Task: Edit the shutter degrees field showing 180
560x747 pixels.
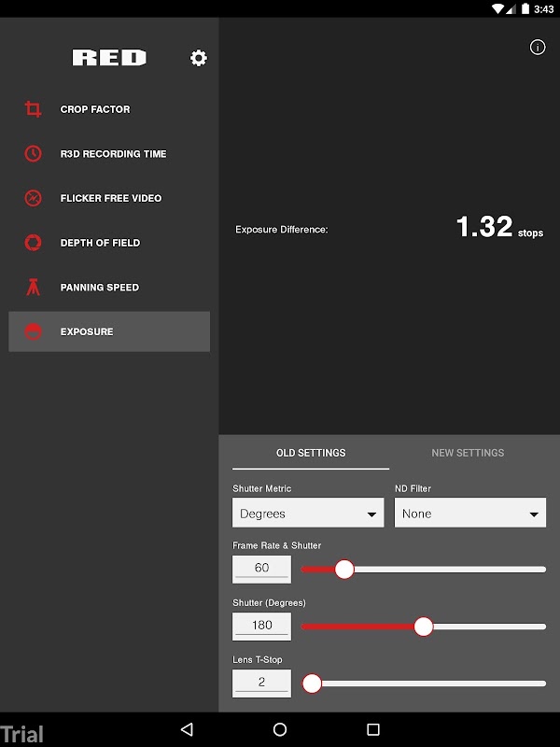Action: [x=261, y=627]
